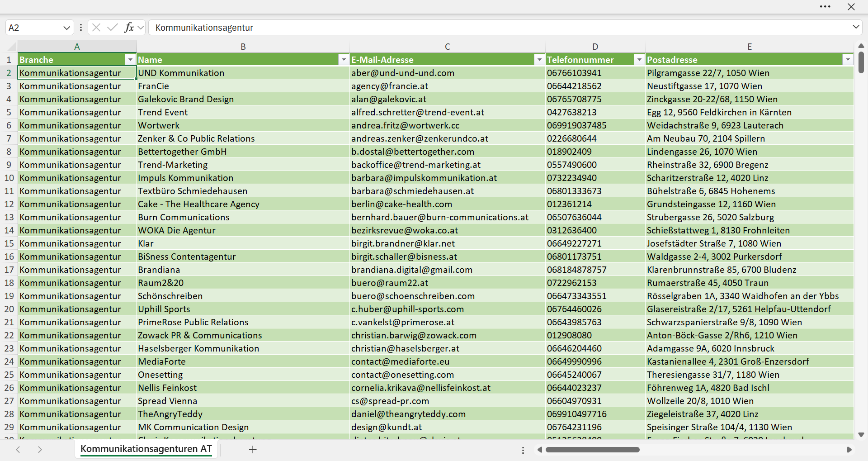Select cell 'PrimeRose Public Relations'
This screenshot has height=461, width=868.
click(x=243, y=322)
